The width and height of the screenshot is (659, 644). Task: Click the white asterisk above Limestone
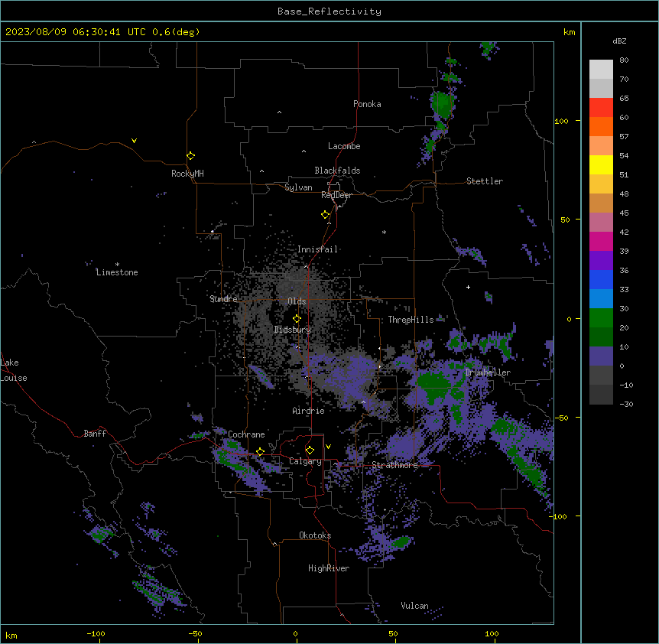pos(117,265)
